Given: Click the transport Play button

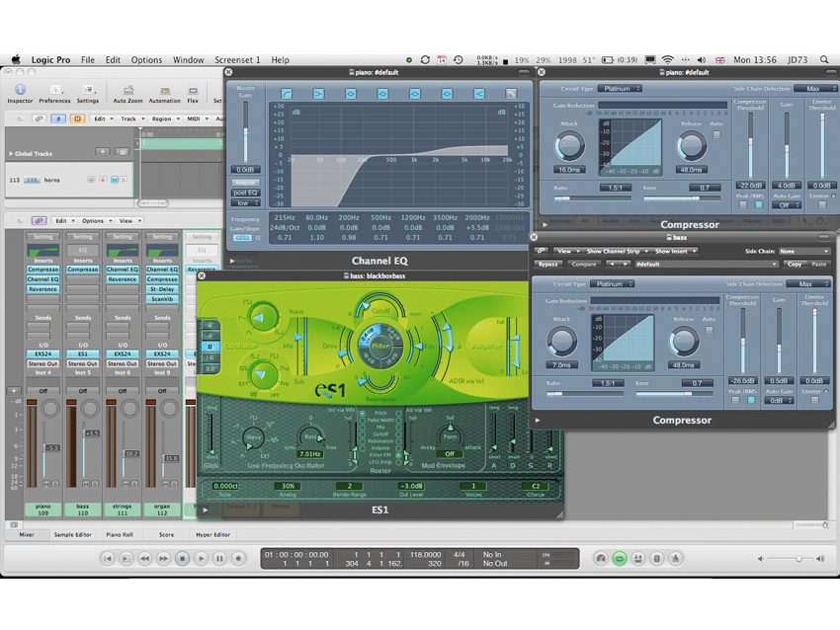Looking at the screenshot, I should click(x=201, y=558).
